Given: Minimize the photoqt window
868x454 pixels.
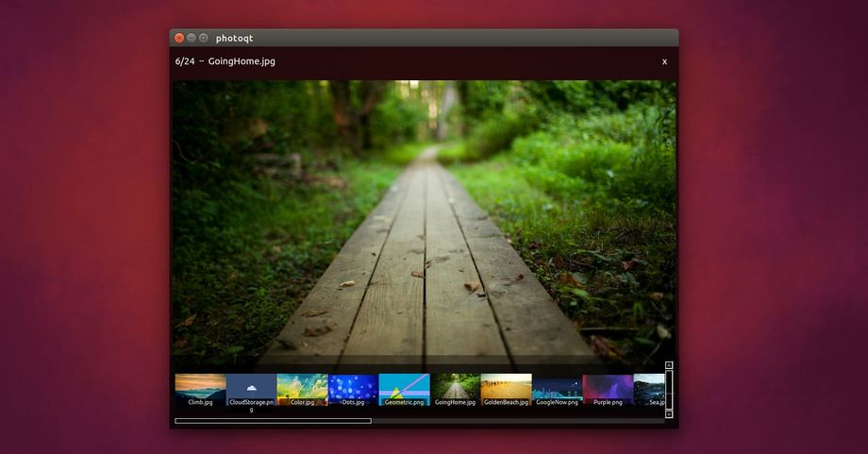Looking at the screenshot, I should 192,38.
